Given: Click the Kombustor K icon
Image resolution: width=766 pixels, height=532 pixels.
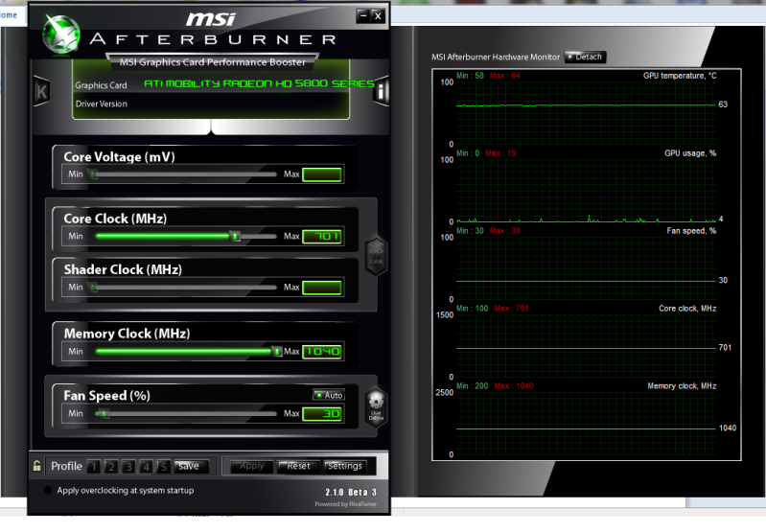Looking at the screenshot, I should [x=41, y=91].
